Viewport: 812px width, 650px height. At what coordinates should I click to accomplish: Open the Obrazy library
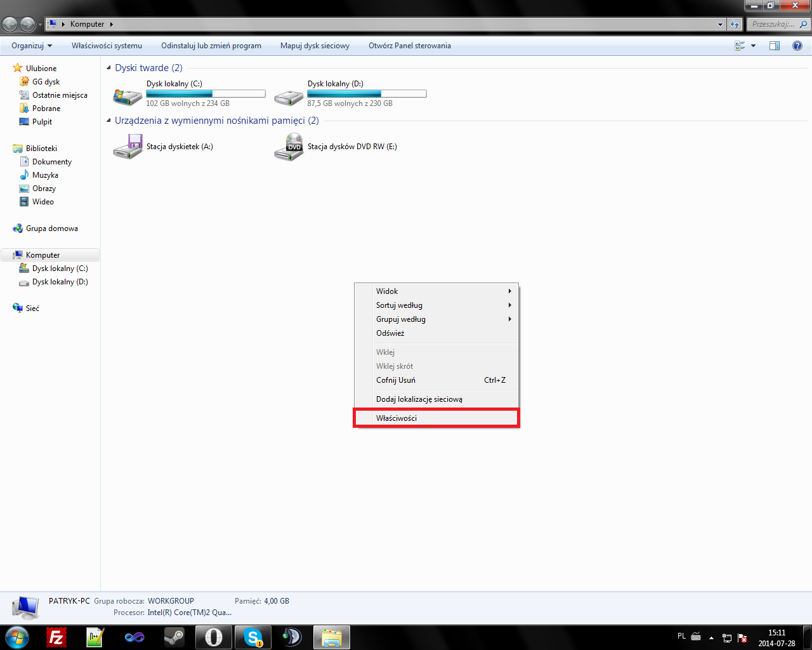tap(37, 189)
